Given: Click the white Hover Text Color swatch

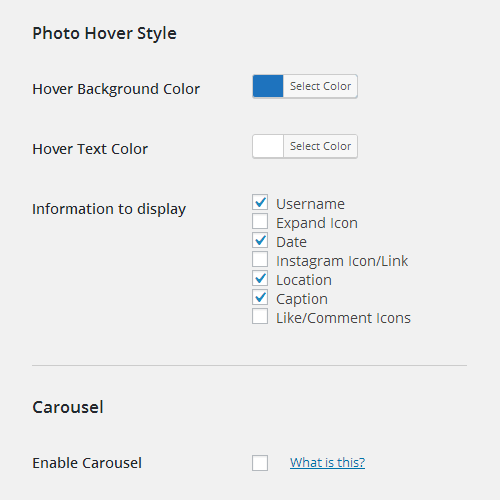Looking at the screenshot, I should pyautogui.click(x=268, y=146).
